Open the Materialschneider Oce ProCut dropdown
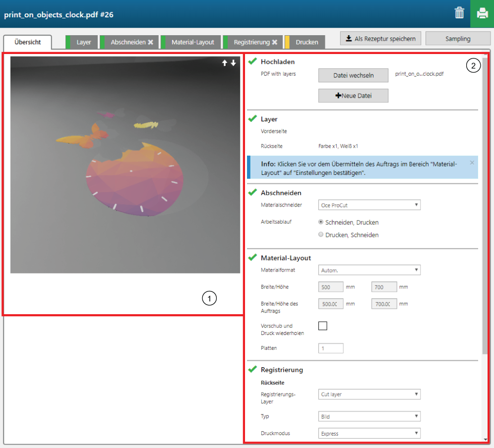 tap(369, 205)
